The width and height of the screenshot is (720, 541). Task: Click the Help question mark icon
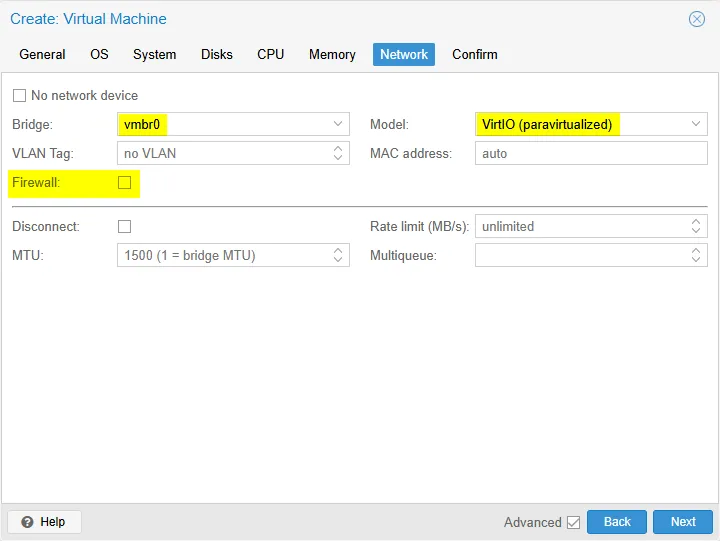(28, 522)
